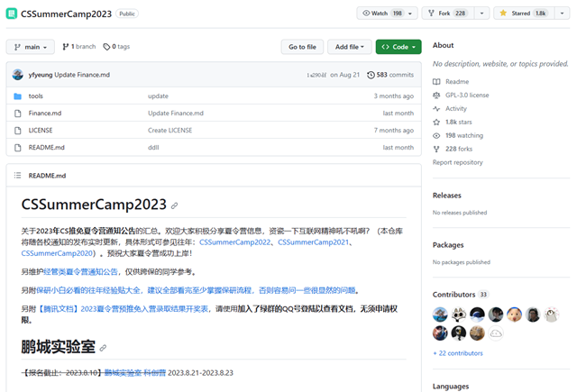Open the README outline list icon
Screen dimensions: 577x392
coord(17,176)
